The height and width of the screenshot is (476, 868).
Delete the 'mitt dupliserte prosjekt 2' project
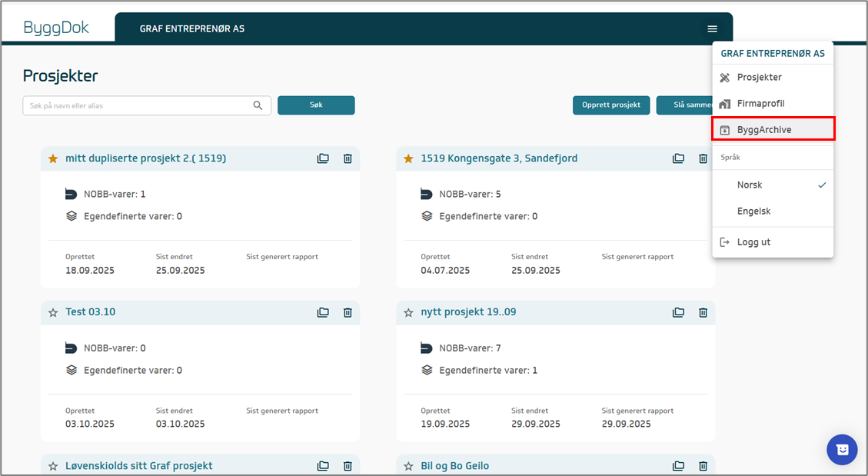348,158
